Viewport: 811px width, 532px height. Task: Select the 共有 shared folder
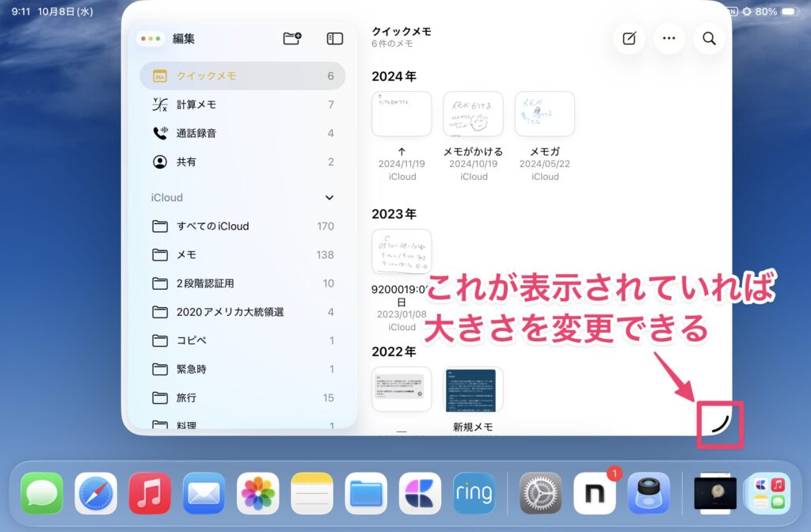tap(242, 161)
